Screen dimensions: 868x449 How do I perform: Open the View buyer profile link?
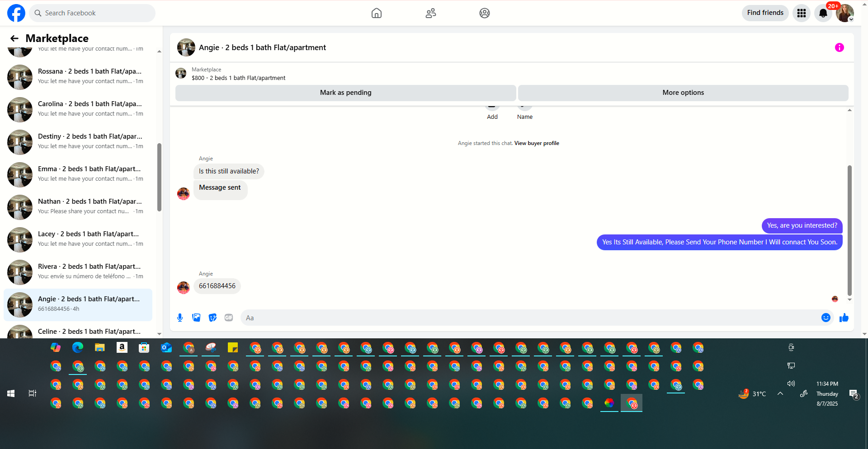537,143
